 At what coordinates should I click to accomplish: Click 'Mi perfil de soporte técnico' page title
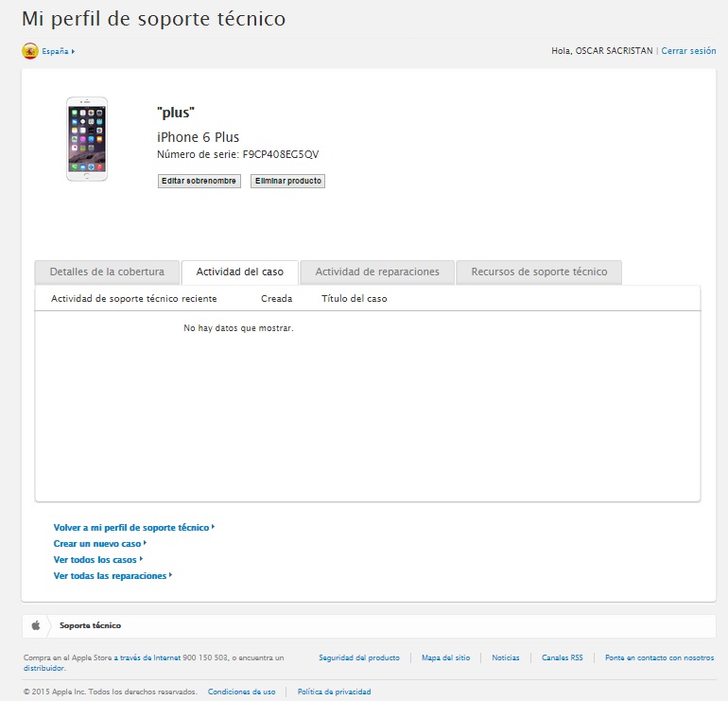[x=154, y=20]
